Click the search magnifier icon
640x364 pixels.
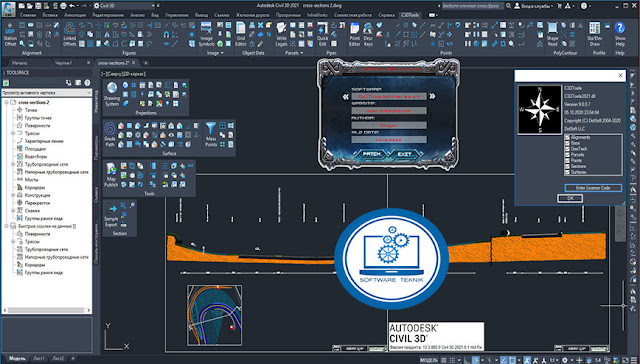[508, 6]
